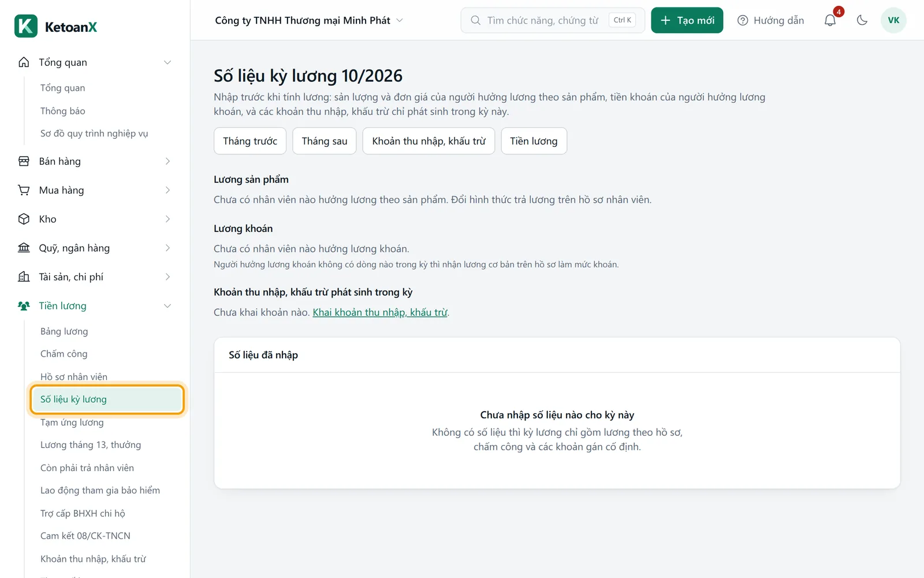The width and height of the screenshot is (924, 578).
Task: Collapse the Tổng quan section chevron
Action: click(167, 62)
